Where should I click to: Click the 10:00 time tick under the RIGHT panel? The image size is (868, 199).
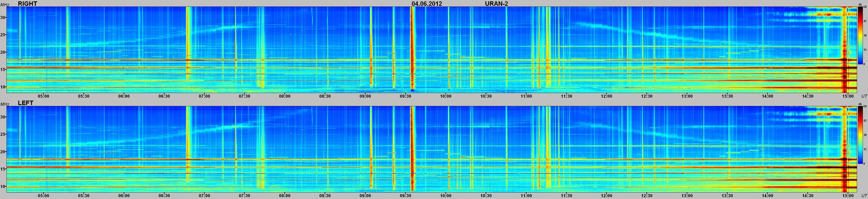point(446,96)
